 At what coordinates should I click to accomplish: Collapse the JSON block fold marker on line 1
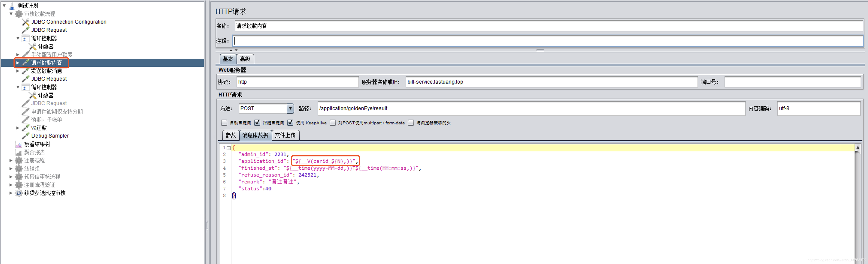229,148
